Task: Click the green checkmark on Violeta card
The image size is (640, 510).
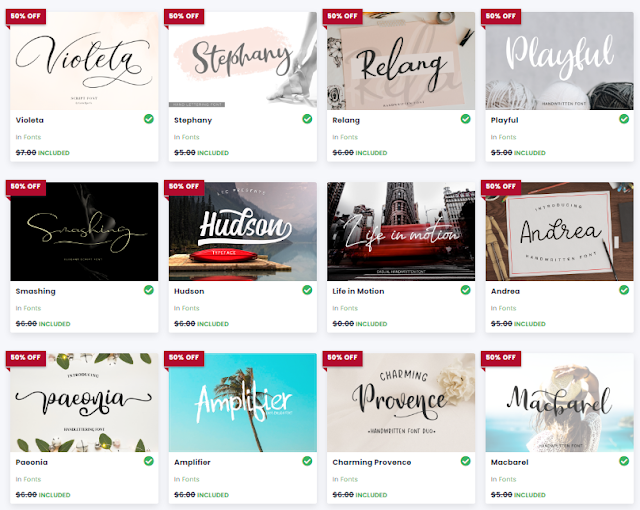Action: click(149, 119)
